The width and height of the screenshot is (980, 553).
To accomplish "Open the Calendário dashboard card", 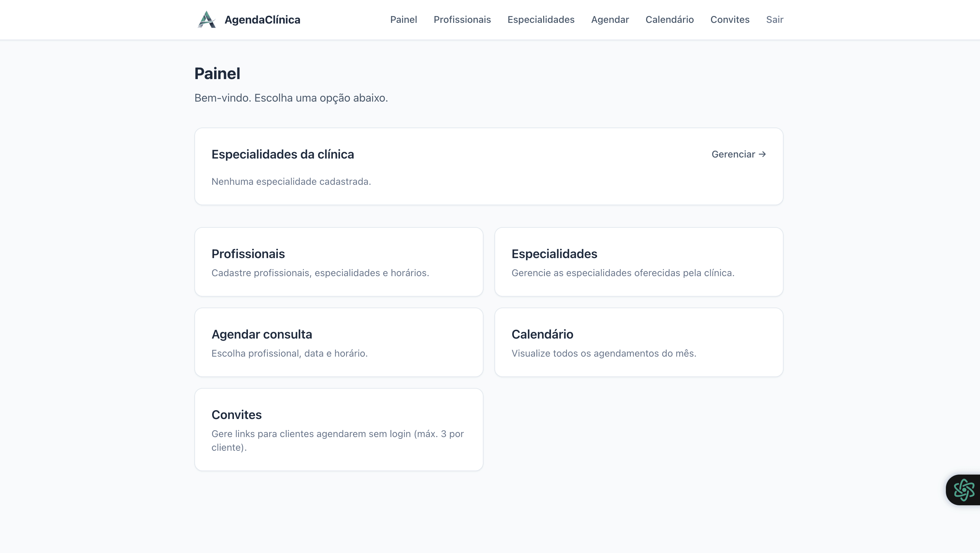I will (x=638, y=342).
